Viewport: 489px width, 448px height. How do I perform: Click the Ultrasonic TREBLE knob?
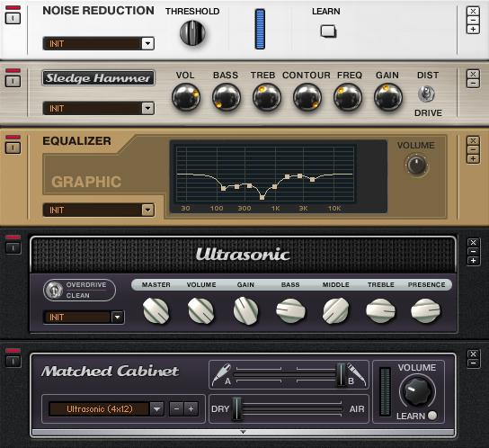click(x=381, y=310)
